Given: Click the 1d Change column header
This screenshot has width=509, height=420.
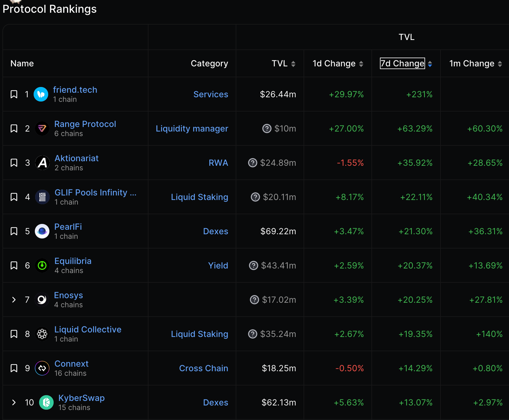Looking at the screenshot, I should (x=334, y=63).
